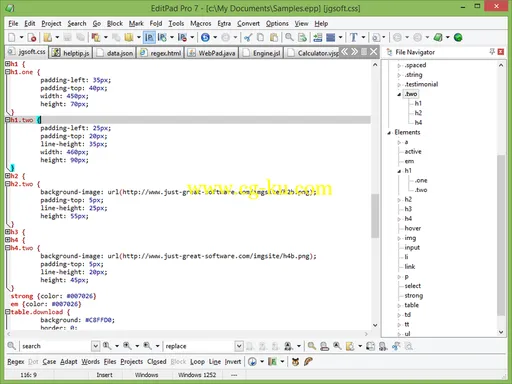Click the editor's scroll-down arrow
This screenshot has width=512, height=384.
(375, 325)
